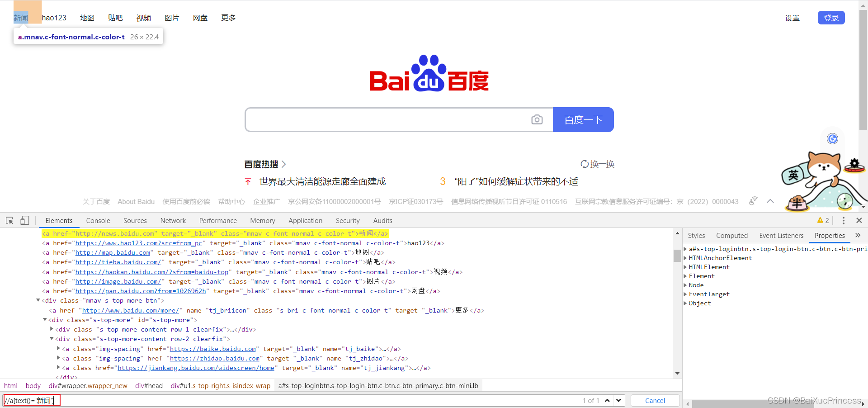Expand the tj_baike anchor node
The width and height of the screenshot is (868, 408).
coord(58,349)
